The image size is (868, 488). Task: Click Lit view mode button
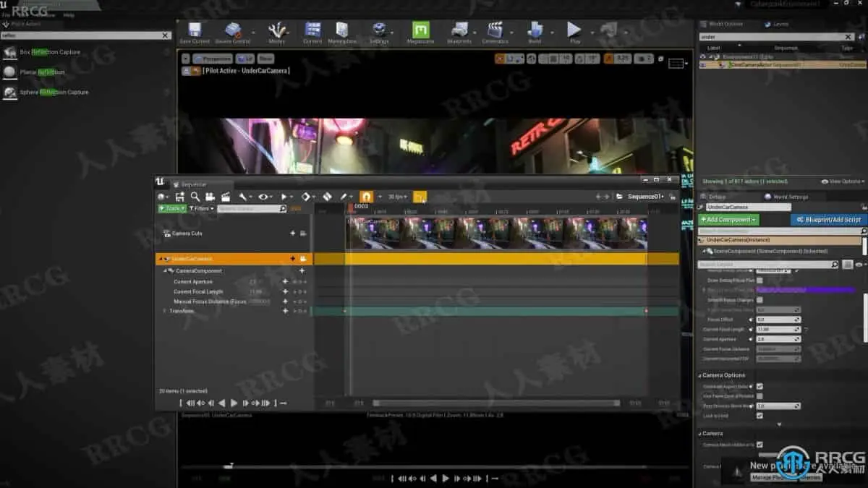point(244,59)
